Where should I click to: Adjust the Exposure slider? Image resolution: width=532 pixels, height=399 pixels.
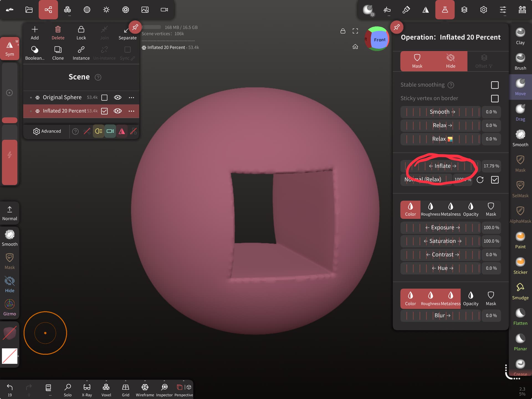point(441,228)
